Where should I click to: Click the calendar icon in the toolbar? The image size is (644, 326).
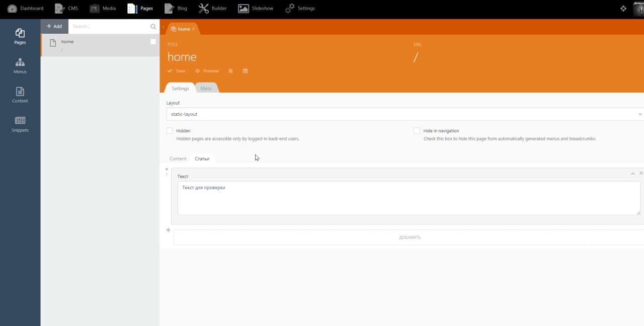tap(245, 71)
